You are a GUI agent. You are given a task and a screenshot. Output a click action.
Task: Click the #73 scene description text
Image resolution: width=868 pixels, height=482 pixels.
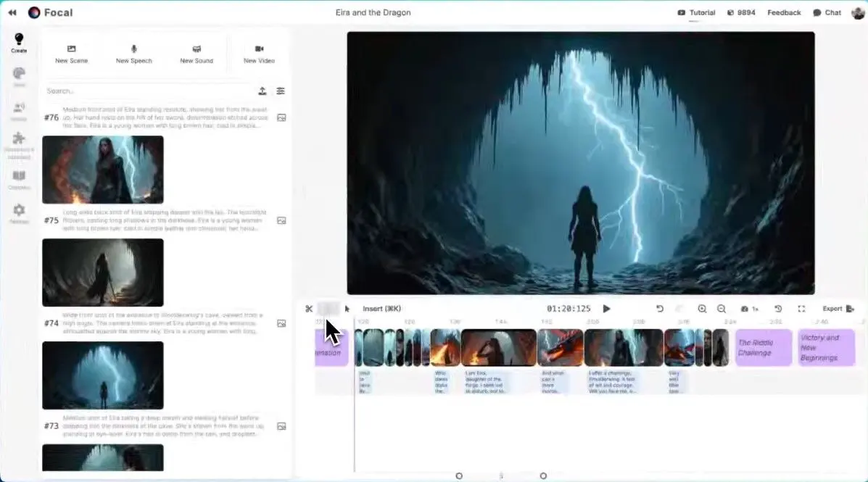click(x=165, y=426)
